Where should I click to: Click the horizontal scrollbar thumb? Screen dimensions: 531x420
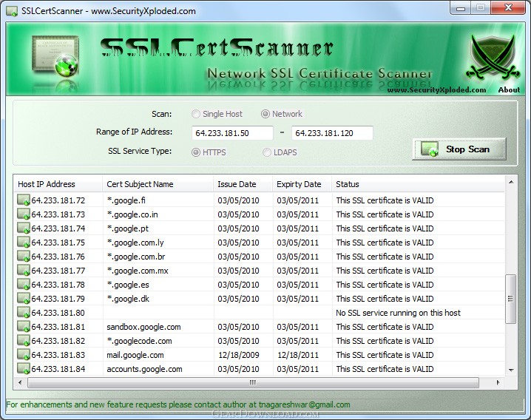tap(253, 383)
